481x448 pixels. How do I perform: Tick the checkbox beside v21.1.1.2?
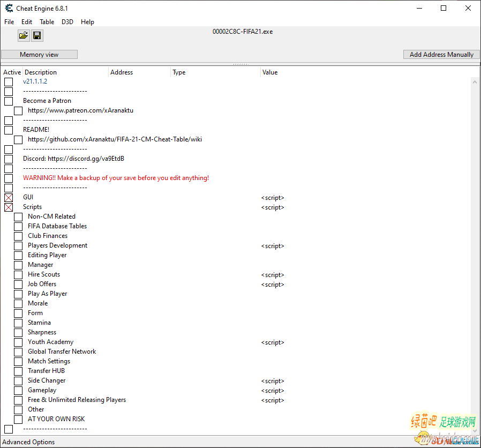(x=9, y=82)
